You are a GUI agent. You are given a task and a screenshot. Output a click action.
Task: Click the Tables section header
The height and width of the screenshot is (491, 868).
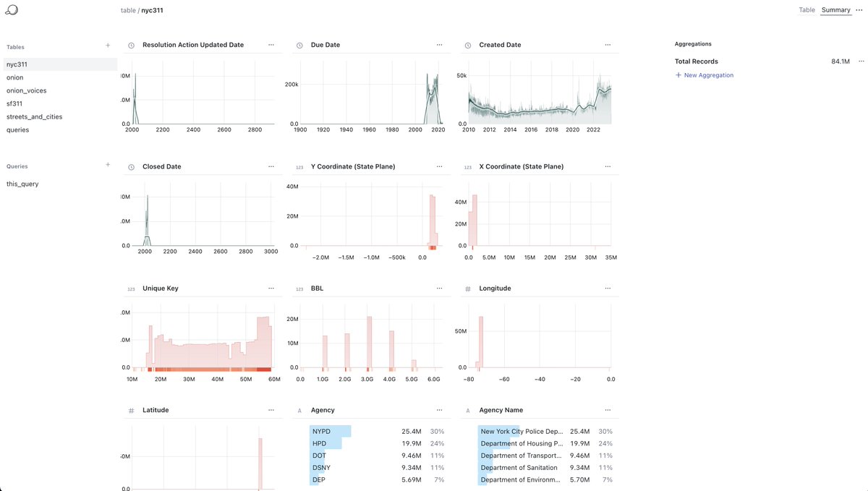(x=15, y=47)
